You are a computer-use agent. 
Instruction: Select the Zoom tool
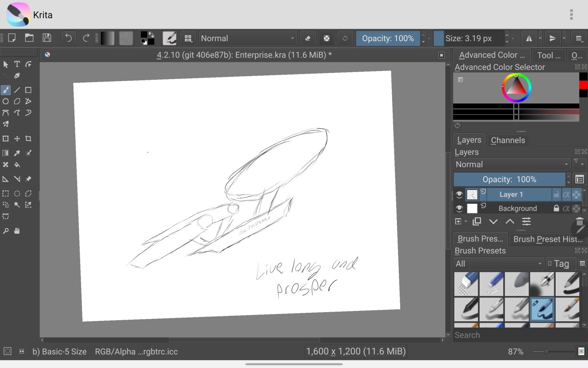[6, 231]
